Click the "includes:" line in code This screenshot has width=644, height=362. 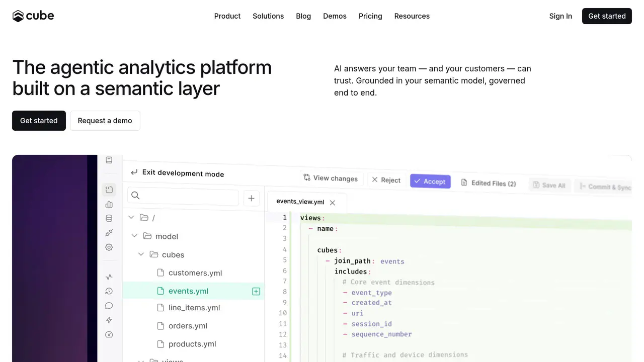pos(352,271)
